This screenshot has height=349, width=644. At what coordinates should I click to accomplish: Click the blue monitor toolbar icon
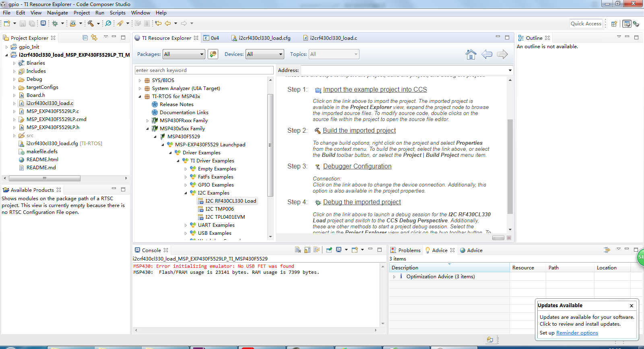(x=43, y=23)
